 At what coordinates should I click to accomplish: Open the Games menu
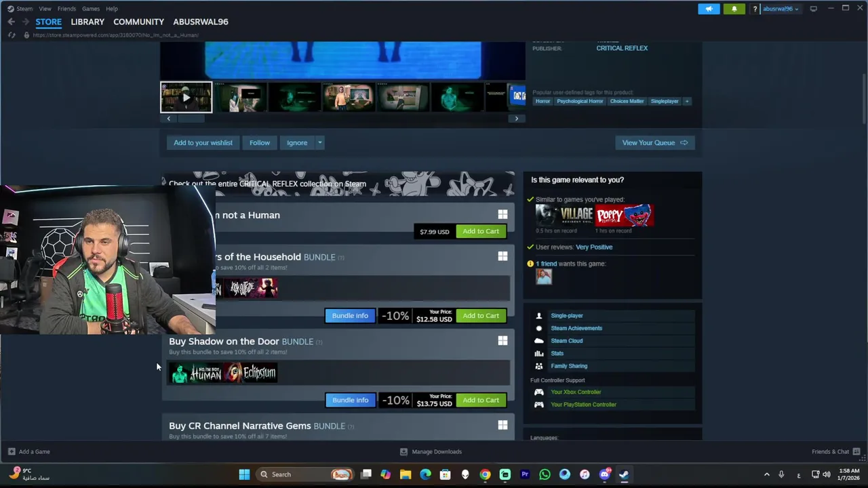point(90,9)
